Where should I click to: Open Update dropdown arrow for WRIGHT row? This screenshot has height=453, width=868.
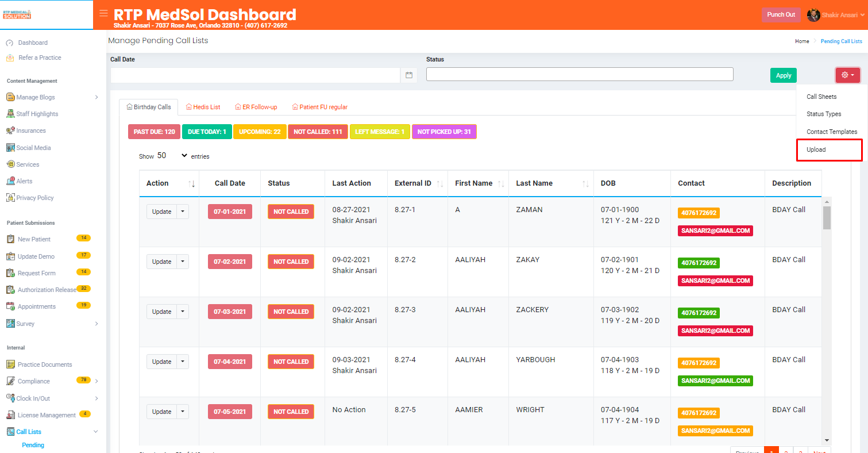(x=183, y=412)
